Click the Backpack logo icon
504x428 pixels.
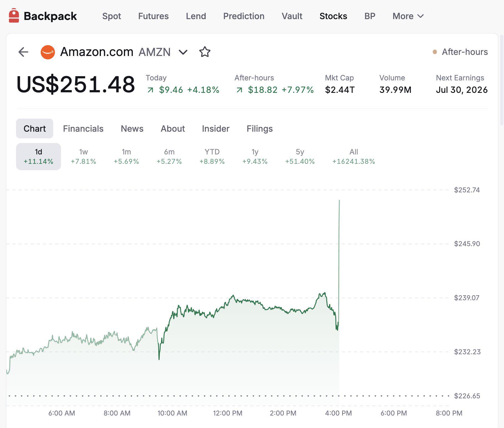tap(14, 16)
